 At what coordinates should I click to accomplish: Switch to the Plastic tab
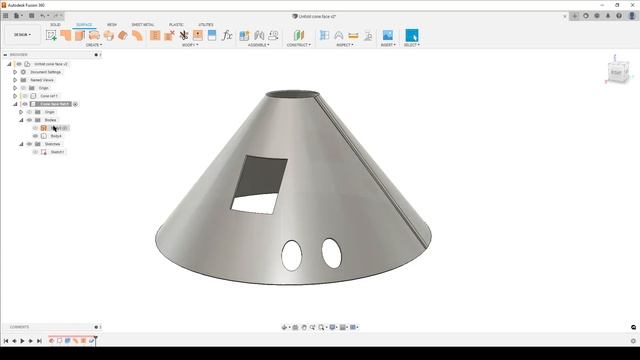[176, 24]
